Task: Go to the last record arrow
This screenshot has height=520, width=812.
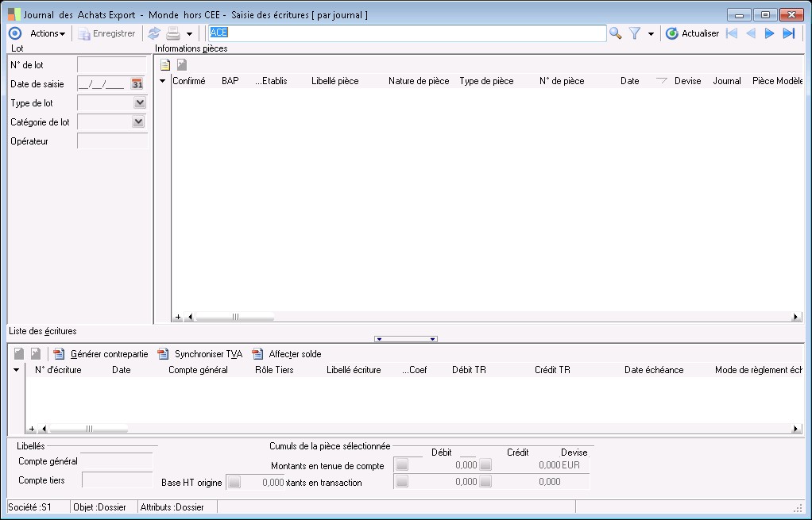Action: [788, 33]
